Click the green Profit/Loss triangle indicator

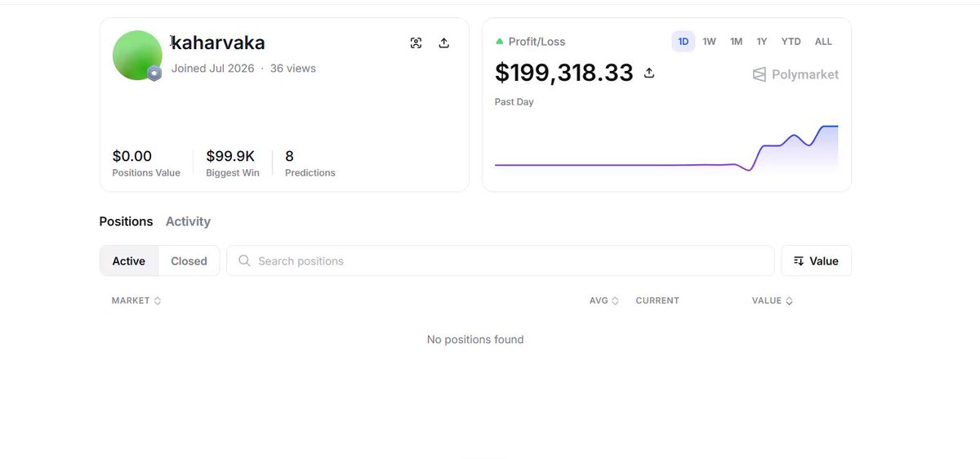499,41
